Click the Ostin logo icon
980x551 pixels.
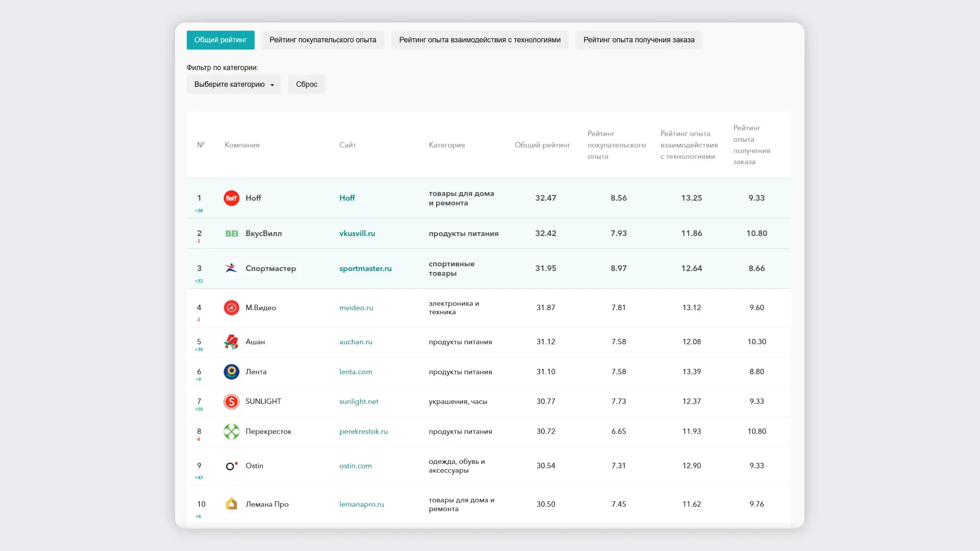pos(232,466)
